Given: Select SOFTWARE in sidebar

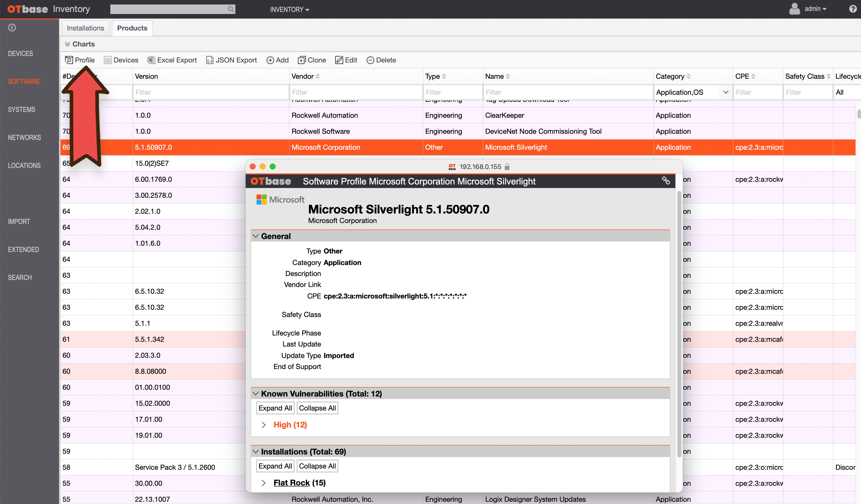Looking at the screenshot, I should (24, 81).
